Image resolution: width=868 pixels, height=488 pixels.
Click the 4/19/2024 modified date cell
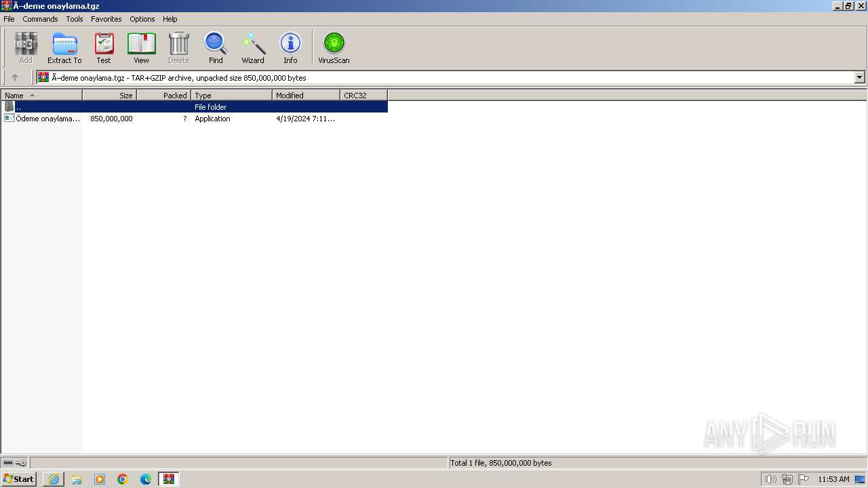[x=305, y=119]
